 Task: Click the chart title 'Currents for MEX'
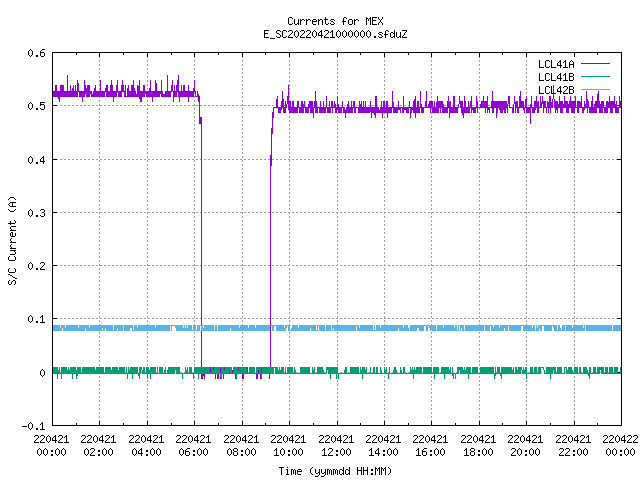tap(335, 21)
